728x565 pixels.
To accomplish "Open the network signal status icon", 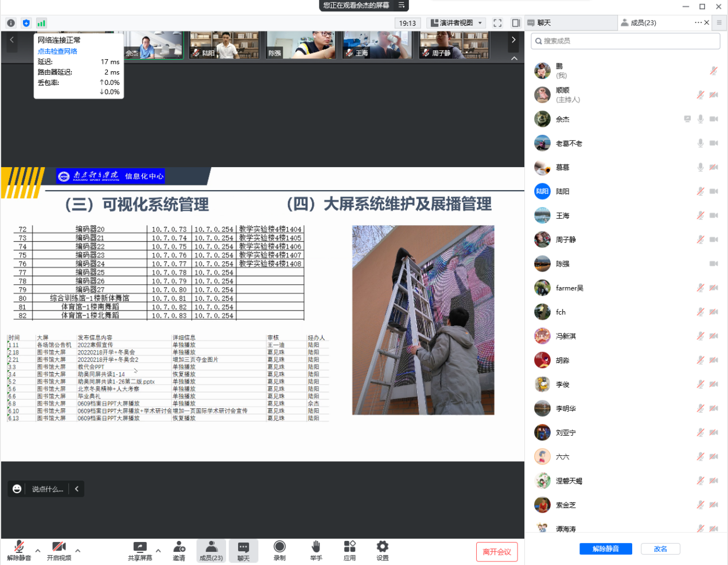I will tap(41, 23).
